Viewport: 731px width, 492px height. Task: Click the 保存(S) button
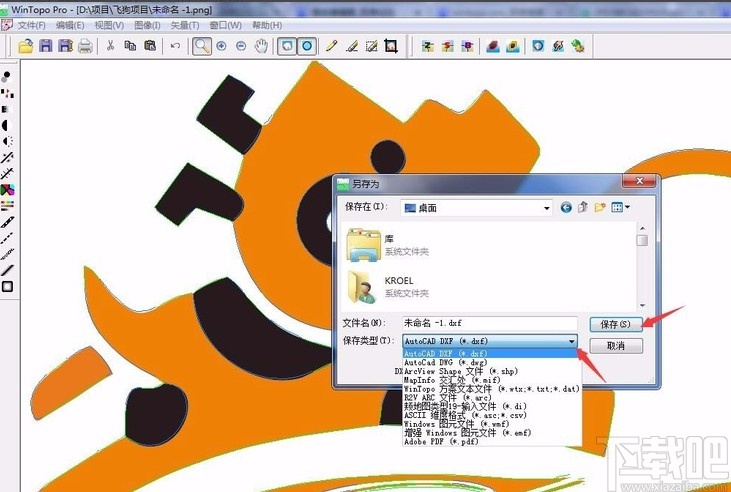click(x=616, y=324)
